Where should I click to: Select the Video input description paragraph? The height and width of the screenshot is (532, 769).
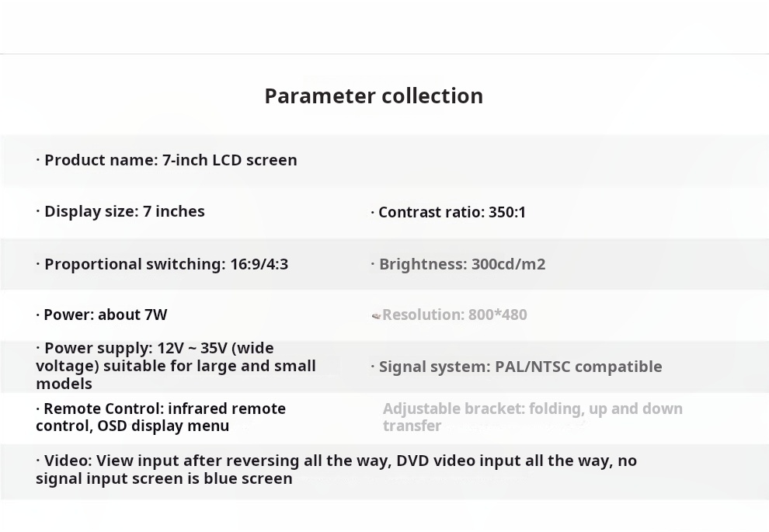[336, 470]
